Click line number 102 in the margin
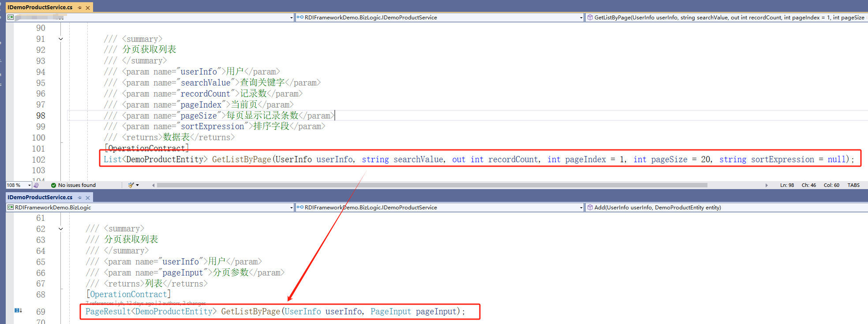This screenshot has width=868, height=324. tap(38, 160)
